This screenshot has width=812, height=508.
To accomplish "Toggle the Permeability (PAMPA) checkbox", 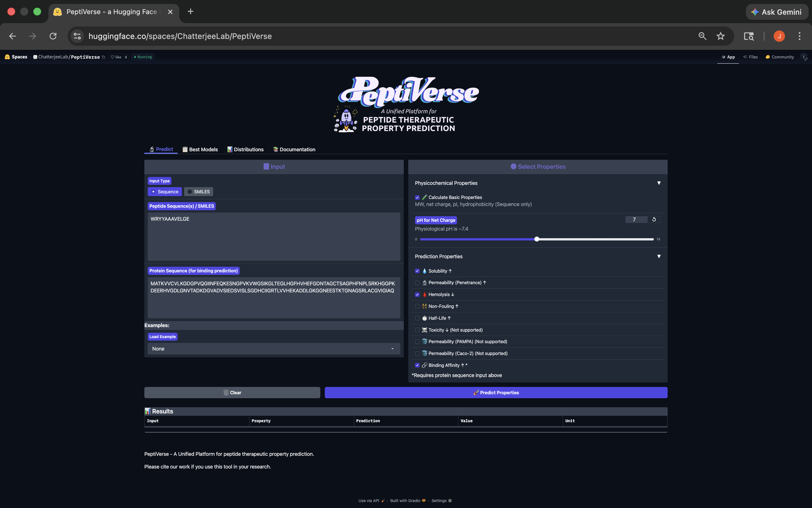I will [417, 342].
